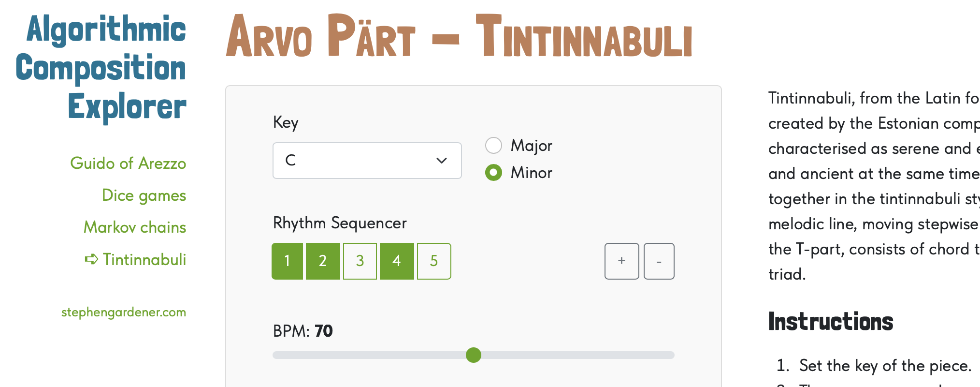Select the Major radio button
Screen dimensions: 980x387
pos(493,145)
